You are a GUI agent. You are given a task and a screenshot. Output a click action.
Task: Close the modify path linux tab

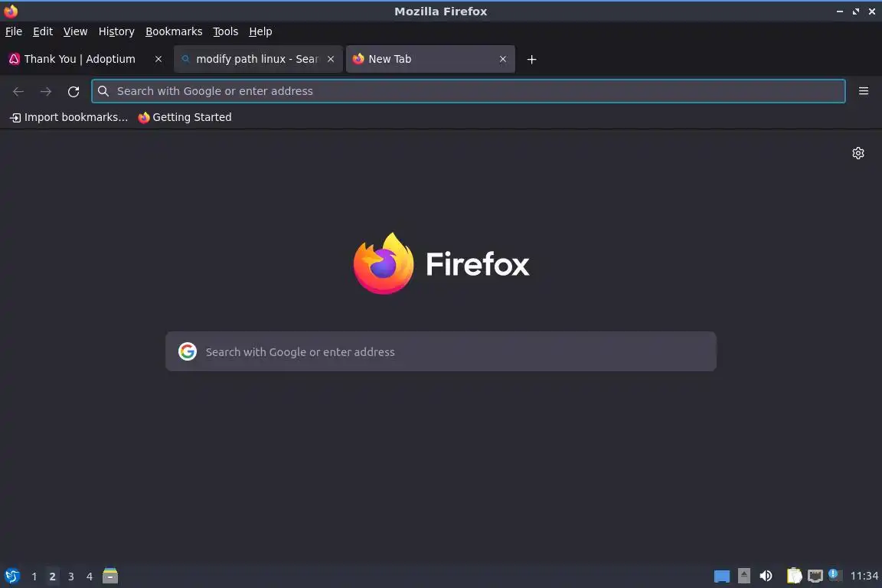331,59
